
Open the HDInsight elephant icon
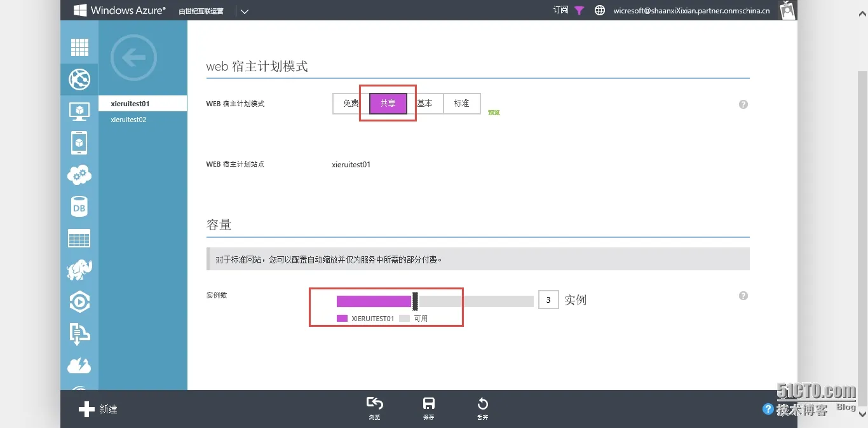click(x=79, y=270)
